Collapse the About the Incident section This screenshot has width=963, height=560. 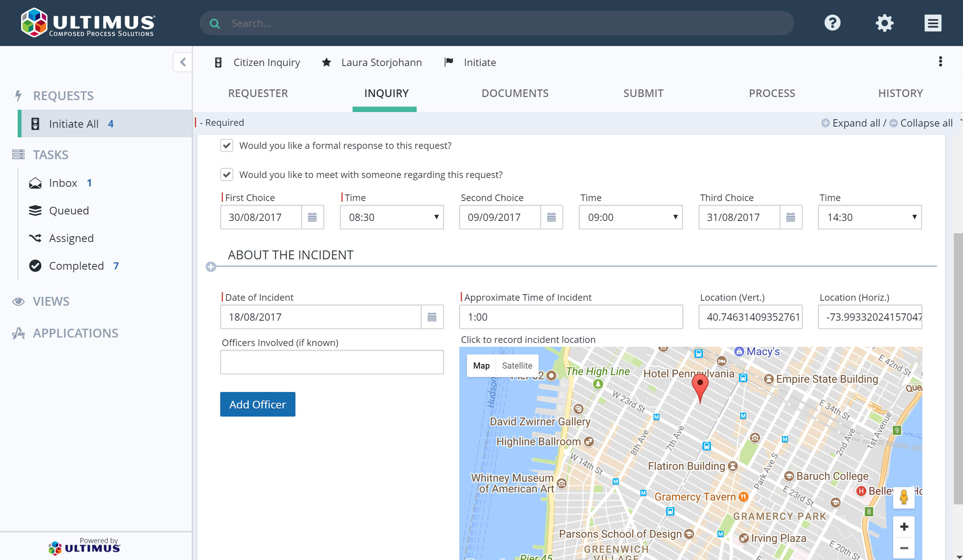pos(210,266)
